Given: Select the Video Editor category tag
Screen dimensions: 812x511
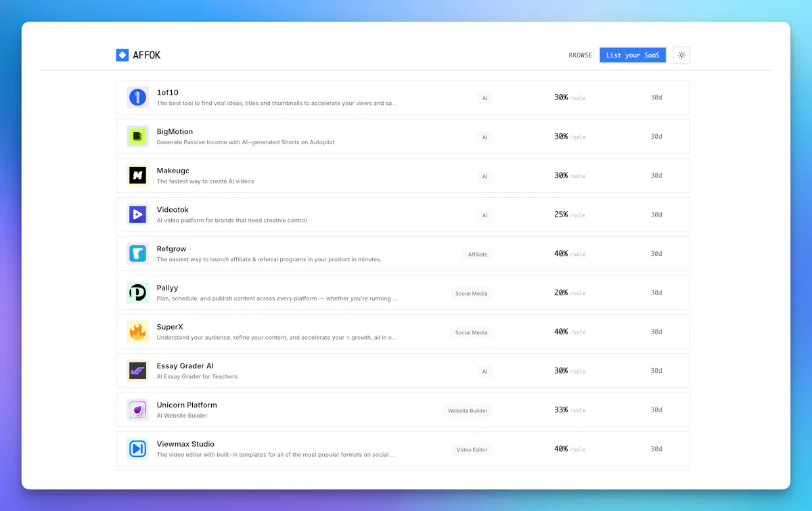Looking at the screenshot, I should tap(472, 449).
